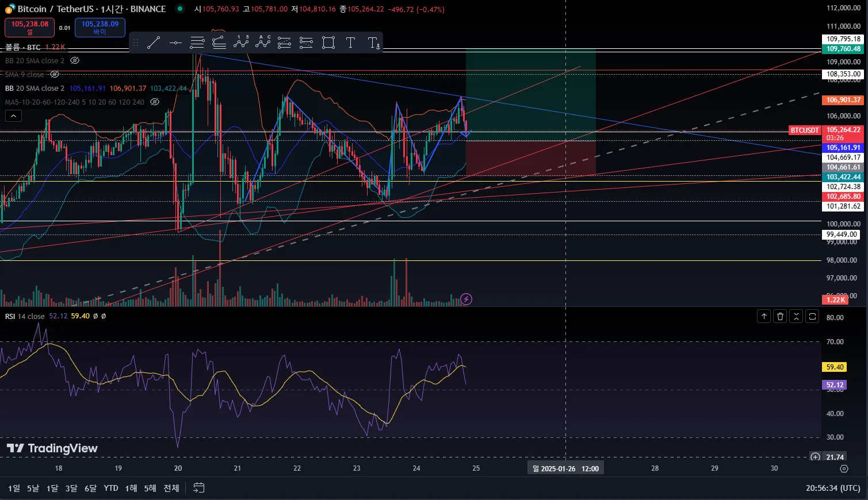868x500 pixels.
Task: Open the UTC timezone menu
Action: 833,488
